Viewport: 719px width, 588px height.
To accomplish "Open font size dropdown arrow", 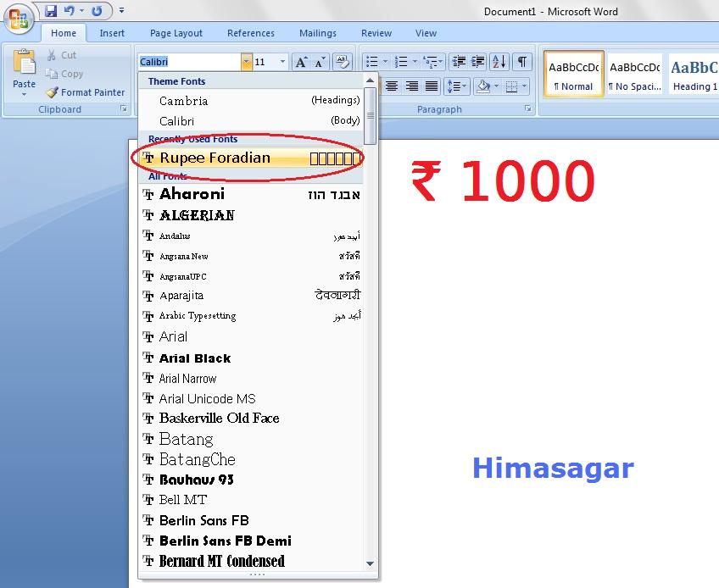I will pos(282,62).
